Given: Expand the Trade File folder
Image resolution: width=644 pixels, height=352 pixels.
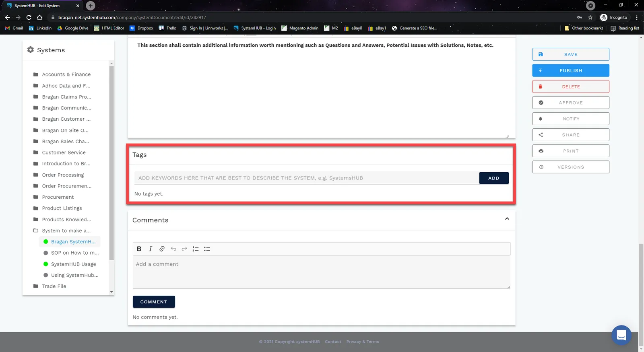Looking at the screenshot, I should pos(50,286).
